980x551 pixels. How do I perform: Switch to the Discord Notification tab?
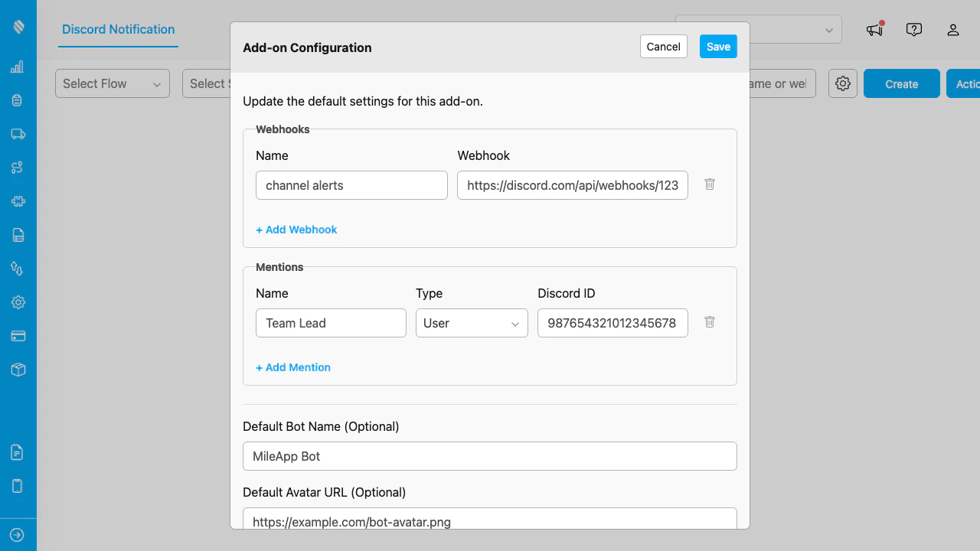[x=117, y=29]
